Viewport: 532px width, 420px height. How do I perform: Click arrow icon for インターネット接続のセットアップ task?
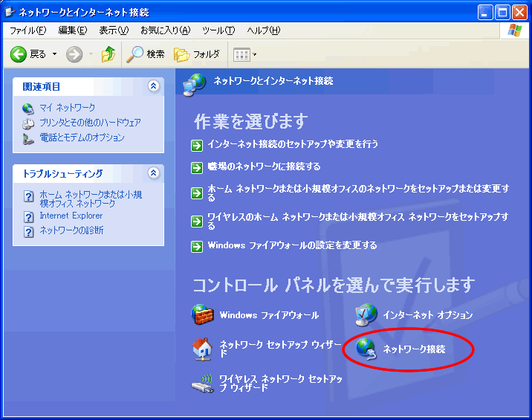tap(197, 146)
